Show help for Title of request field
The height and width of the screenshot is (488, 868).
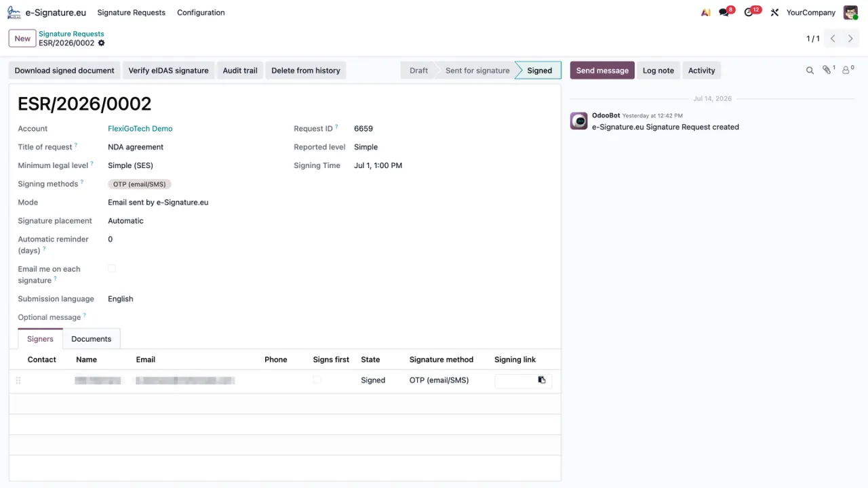point(76,145)
